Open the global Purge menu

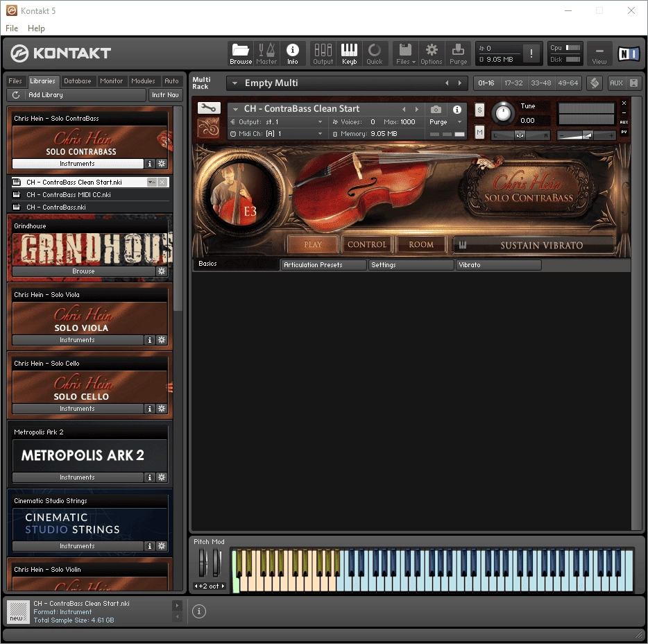[458, 53]
